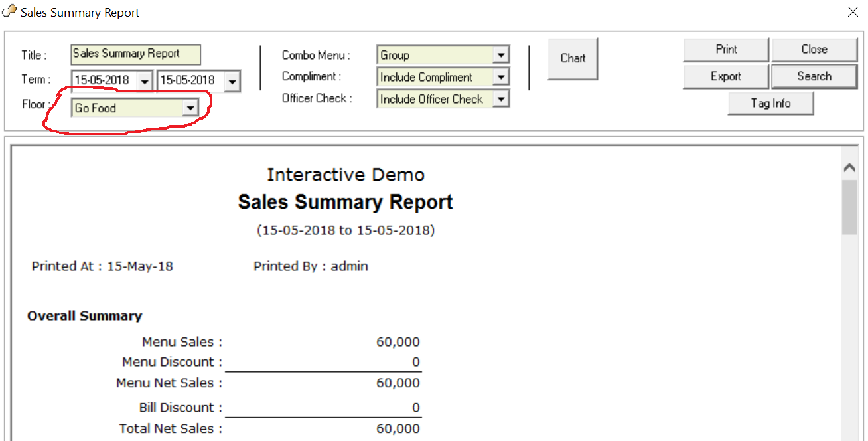The height and width of the screenshot is (441, 868).
Task: Expand the Combo Menu Group dropdown
Action: click(x=501, y=55)
